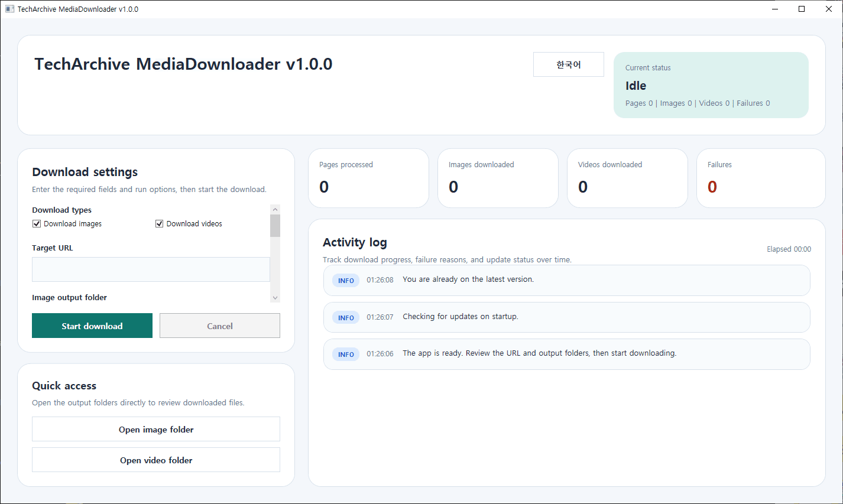Click the INFO badge on the latest version entry
Image resolution: width=843 pixels, height=504 pixels.
[x=346, y=281]
